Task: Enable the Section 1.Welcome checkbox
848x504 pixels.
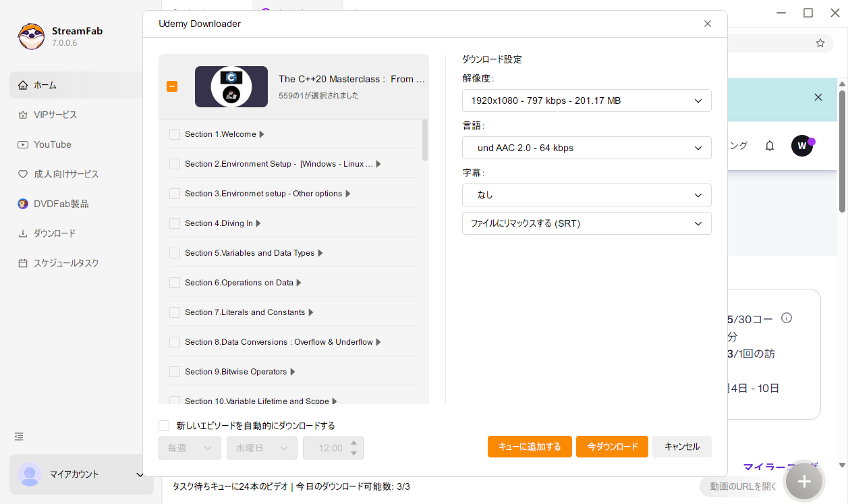Action: (174, 134)
